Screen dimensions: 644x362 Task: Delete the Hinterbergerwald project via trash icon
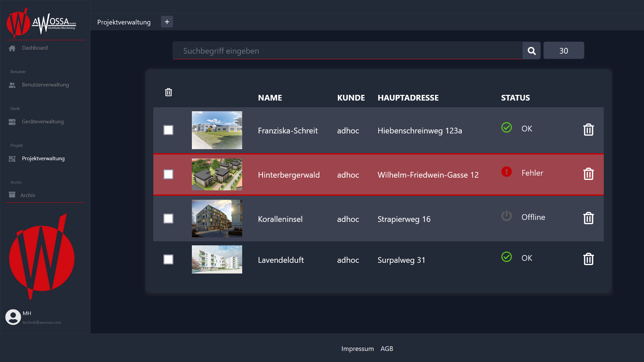coord(588,174)
